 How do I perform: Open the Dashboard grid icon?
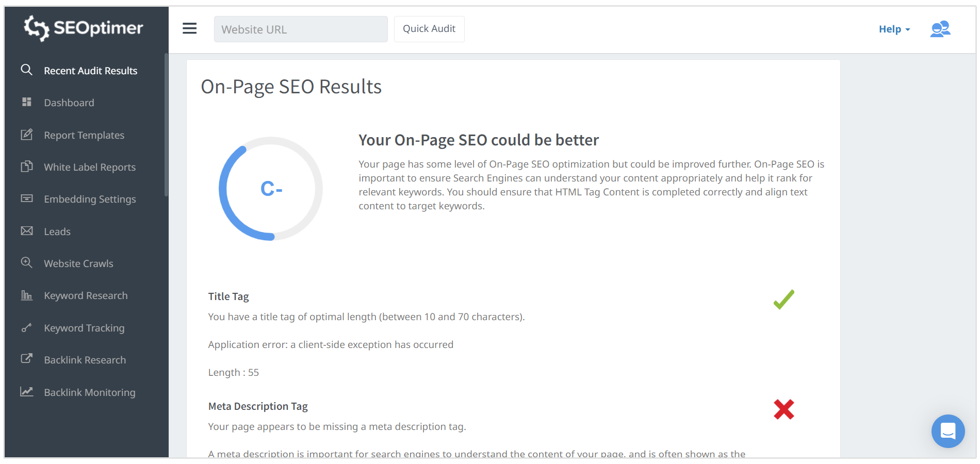27,102
